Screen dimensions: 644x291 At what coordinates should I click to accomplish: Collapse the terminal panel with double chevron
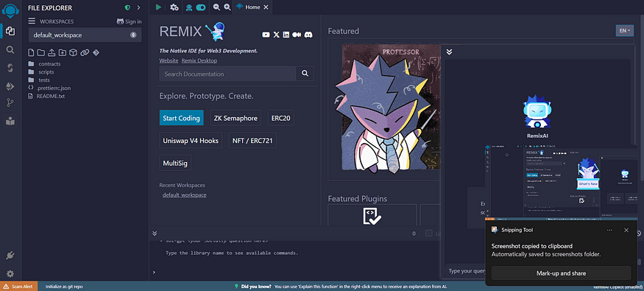tap(155, 233)
